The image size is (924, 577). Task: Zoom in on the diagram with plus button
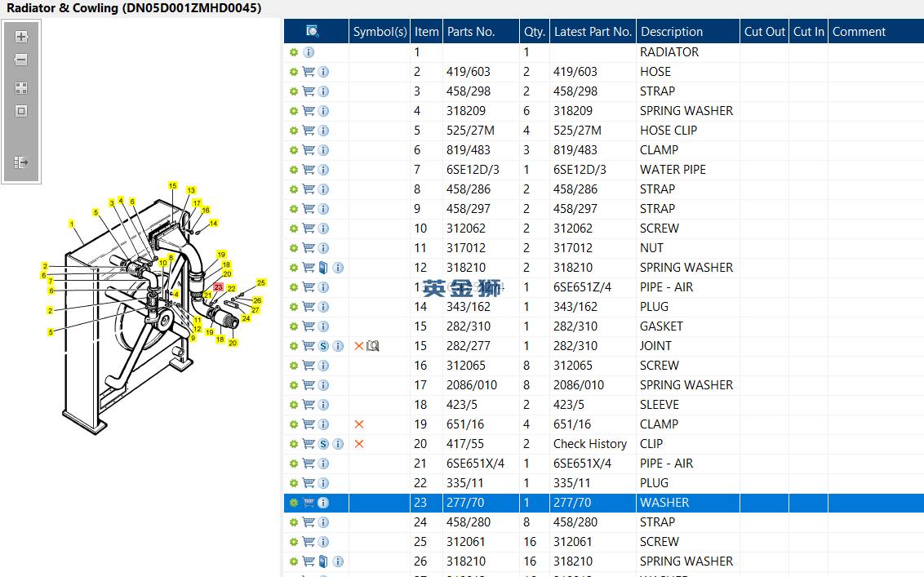pyautogui.click(x=21, y=37)
